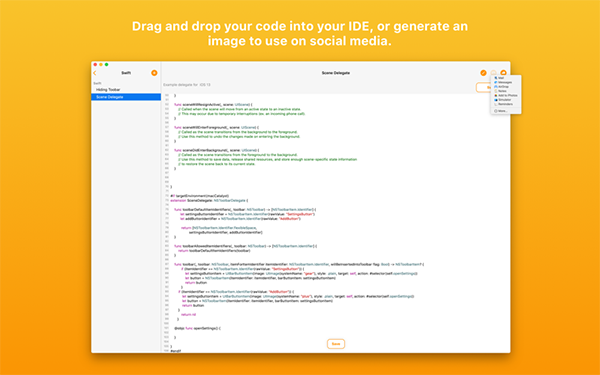Select Notes from the share popup
This screenshot has height=375, width=600.
tap(505, 91)
